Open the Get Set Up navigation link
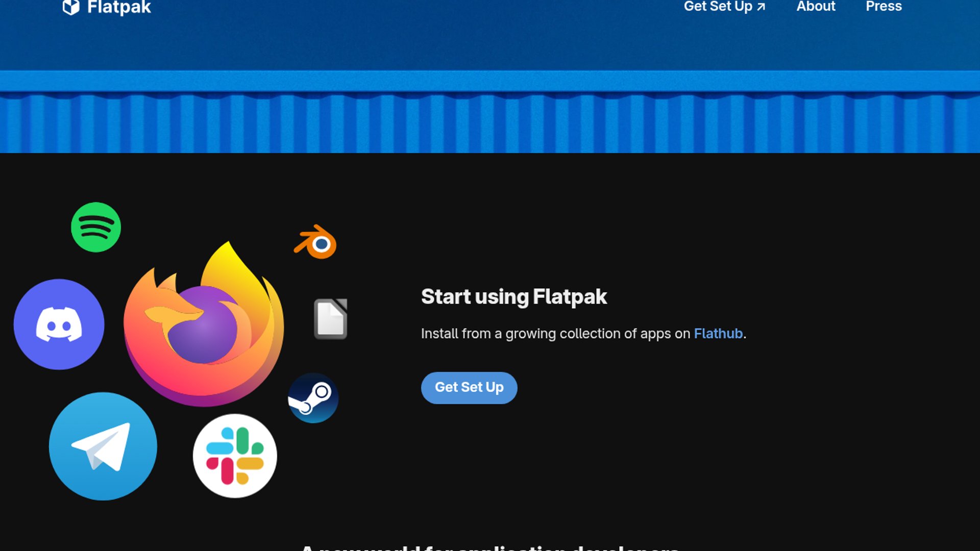The height and width of the screenshot is (551, 980). (724, 7)
